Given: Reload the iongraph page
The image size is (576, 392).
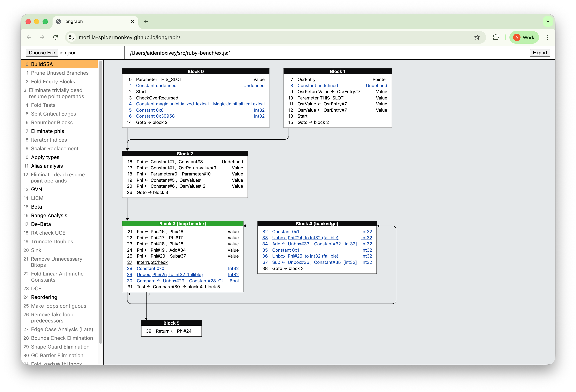Looking at the screenshot, I should [55, 37].
